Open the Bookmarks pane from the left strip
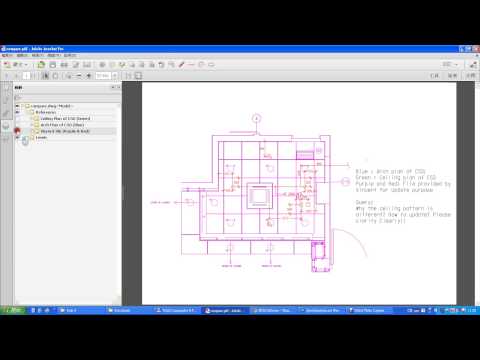Image resolution: width=480 pixels, height=360 pixels. pos(6,100)
